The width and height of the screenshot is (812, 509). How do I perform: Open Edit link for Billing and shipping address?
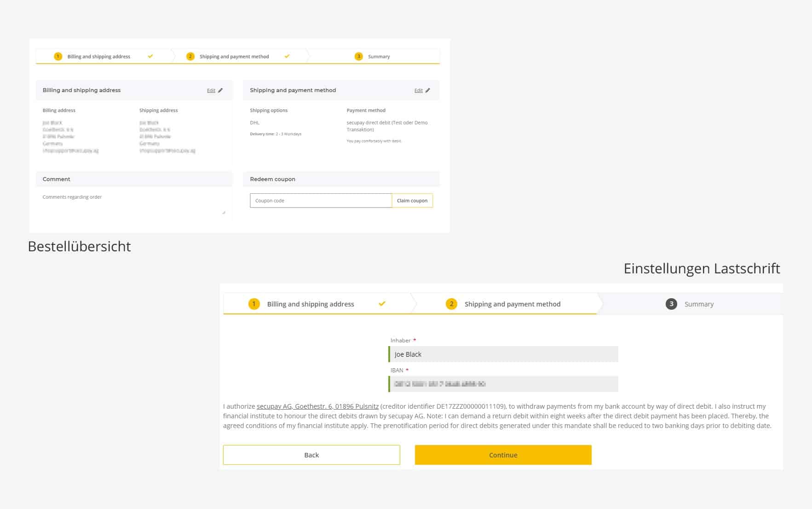211,91
